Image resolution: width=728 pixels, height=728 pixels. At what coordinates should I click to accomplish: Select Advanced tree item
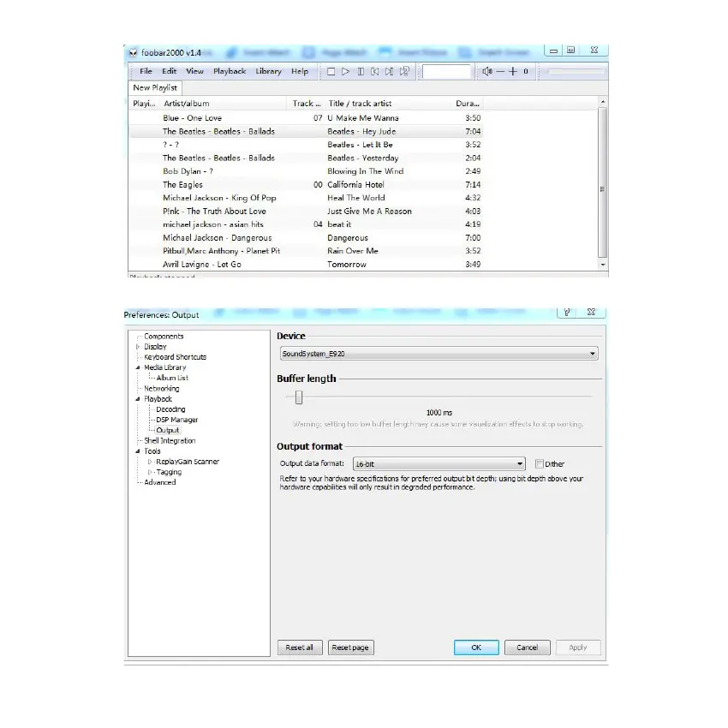[x=159, y=482]
